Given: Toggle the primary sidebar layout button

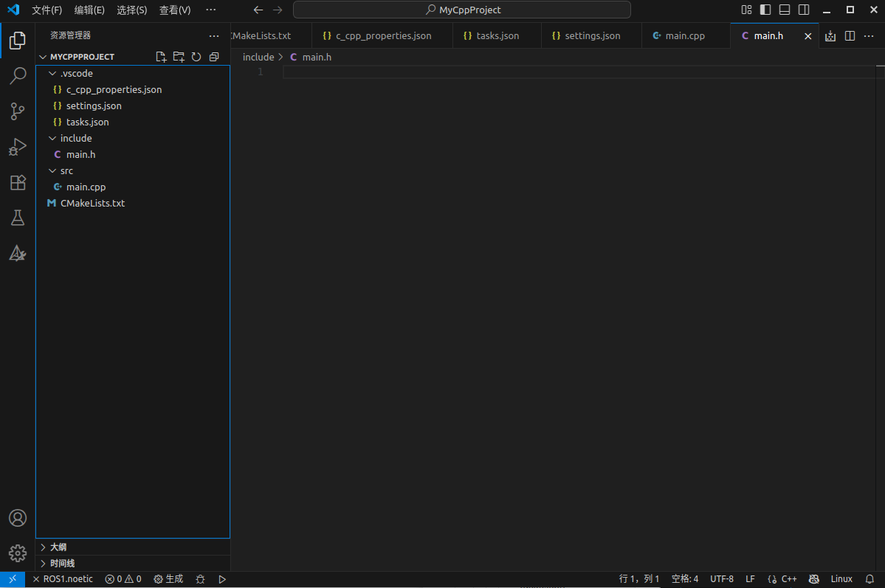Looking at the screenshot, I should pos(765,10).
